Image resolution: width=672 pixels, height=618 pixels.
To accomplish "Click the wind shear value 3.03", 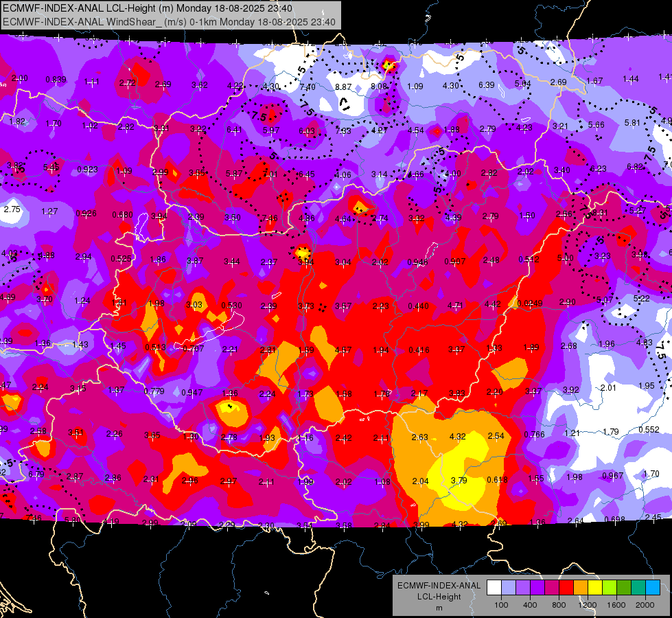I will (194, 304).
